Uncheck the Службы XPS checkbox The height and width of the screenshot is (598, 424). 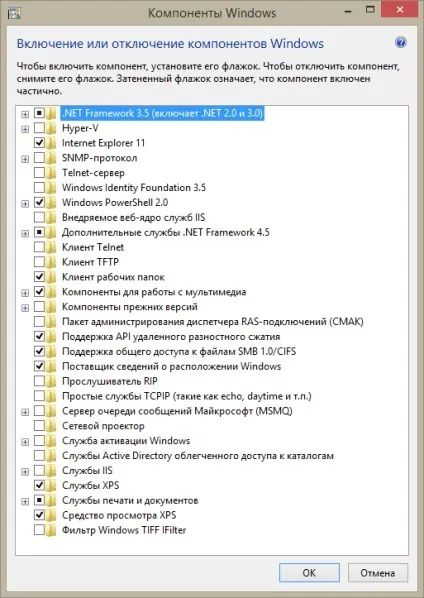click(x=39, y=485)
